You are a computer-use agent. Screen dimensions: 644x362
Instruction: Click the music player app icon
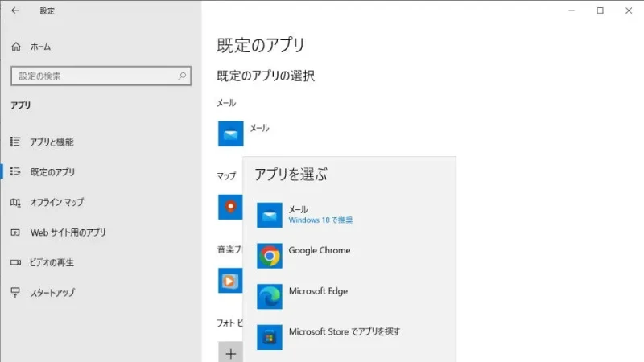pos(229,280)
